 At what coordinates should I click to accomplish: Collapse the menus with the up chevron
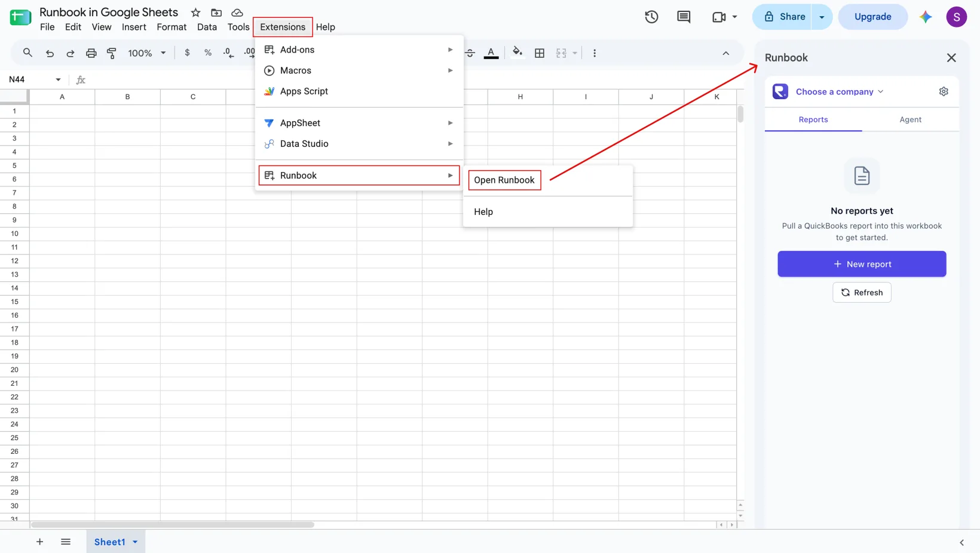tap(725, 53)
